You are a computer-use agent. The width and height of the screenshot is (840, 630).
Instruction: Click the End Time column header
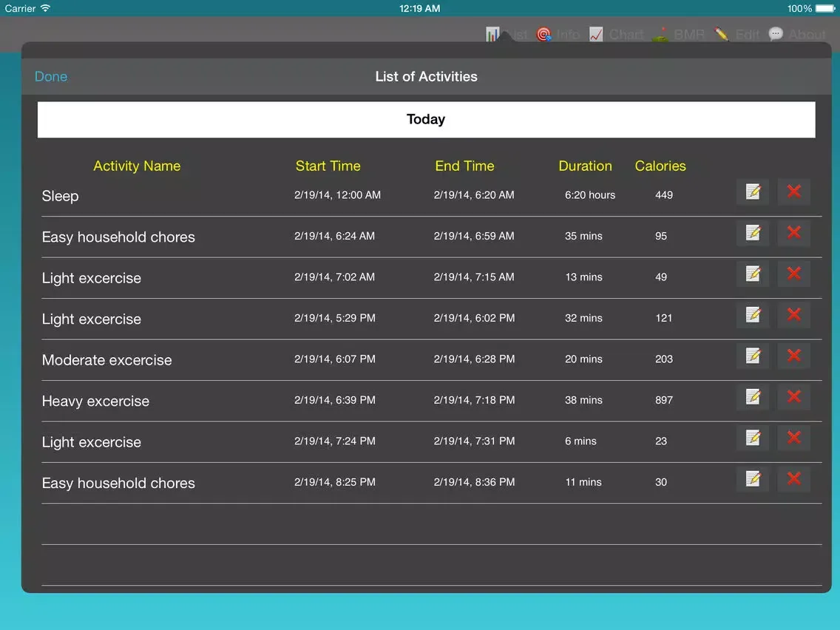pyautogui.click(x=464, y=166)
